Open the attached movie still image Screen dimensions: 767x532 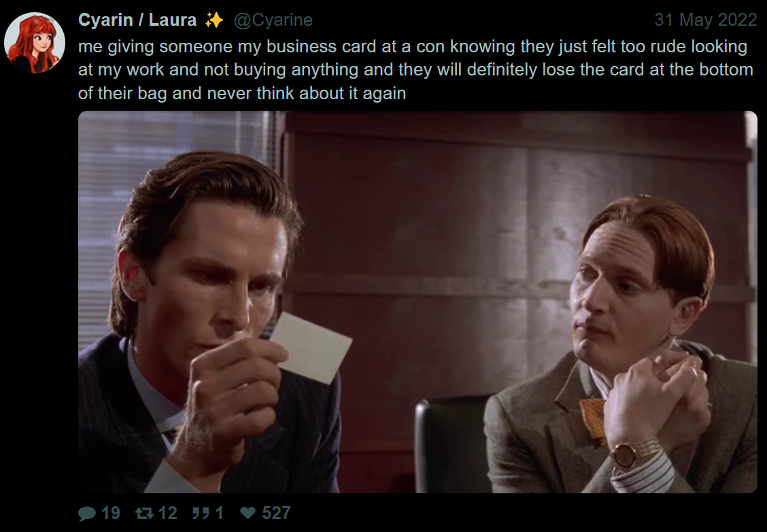(417, 302)
